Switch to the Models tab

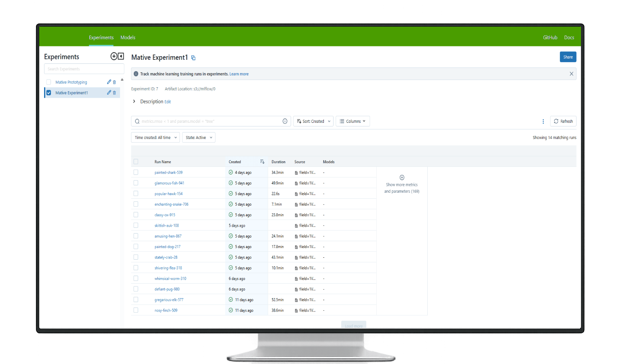point(128,37)
